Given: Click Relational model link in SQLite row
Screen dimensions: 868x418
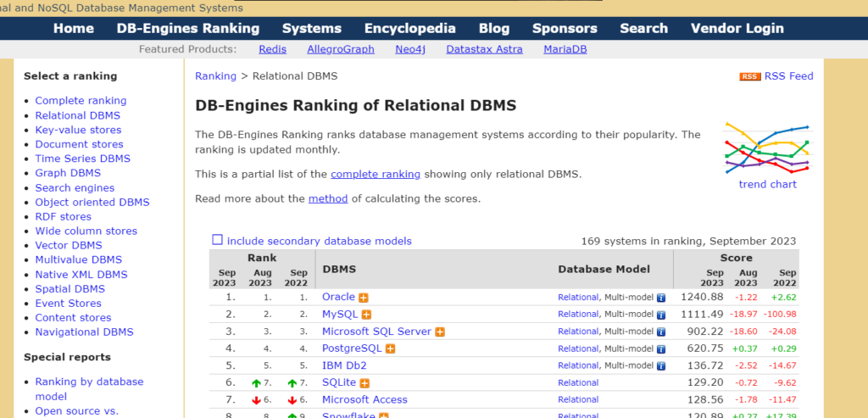Looking at the screenshot, I should coord(578,383).
